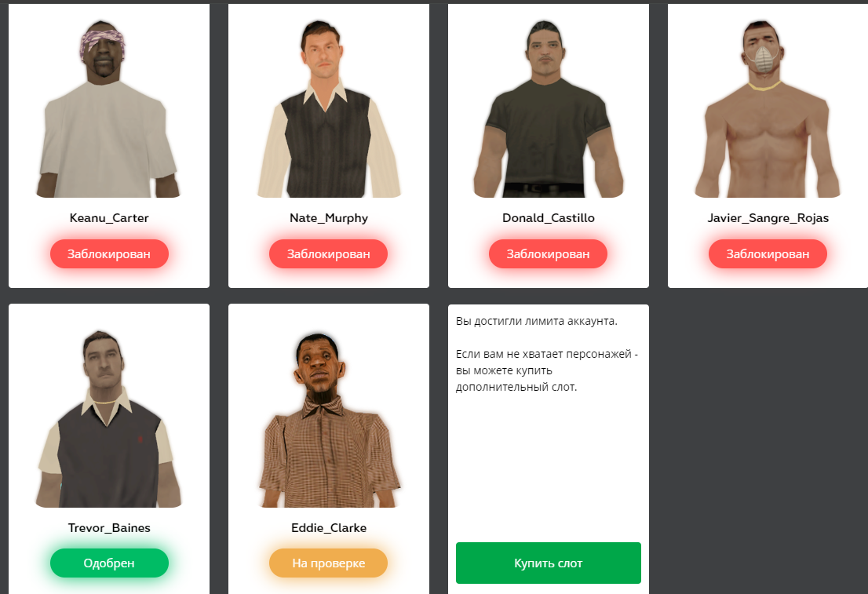Select the Trevor_Baines character avatar
This screenshot has height=594, width=868.
coord(108,419)
